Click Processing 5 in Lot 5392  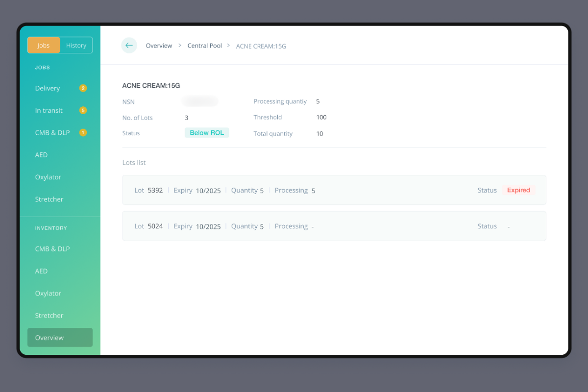[x=295, y=191]
